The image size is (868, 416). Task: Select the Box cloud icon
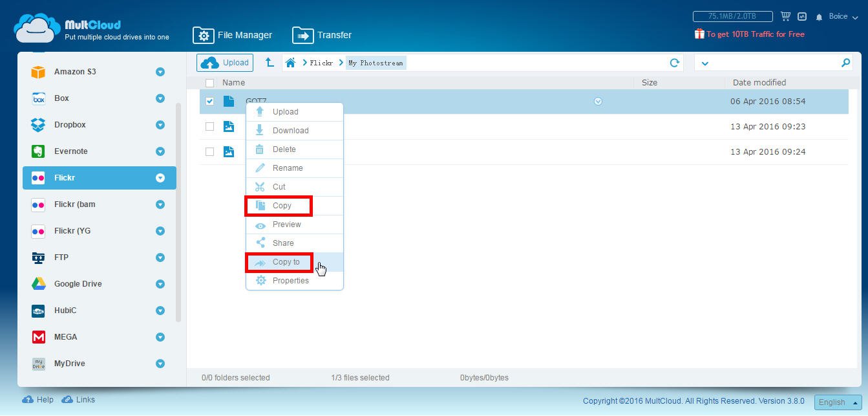click(38, 98)
